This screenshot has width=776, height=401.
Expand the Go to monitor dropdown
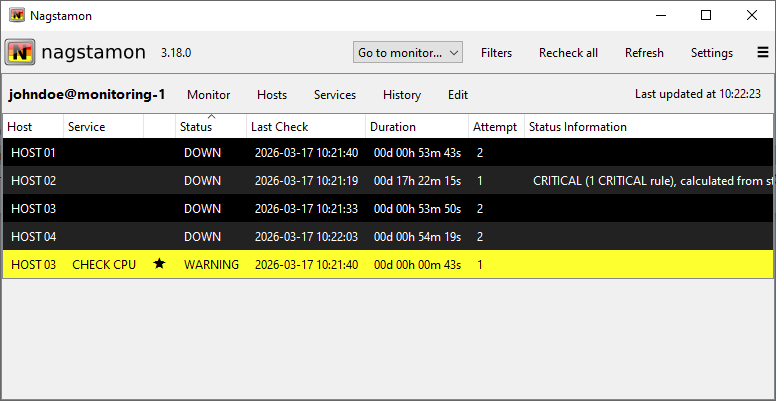[x=408, y=52]
